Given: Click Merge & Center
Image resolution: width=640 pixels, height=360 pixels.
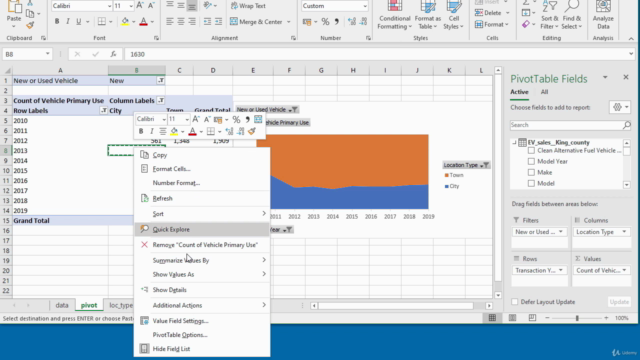Looking at the screenshot, I should 256,22.
